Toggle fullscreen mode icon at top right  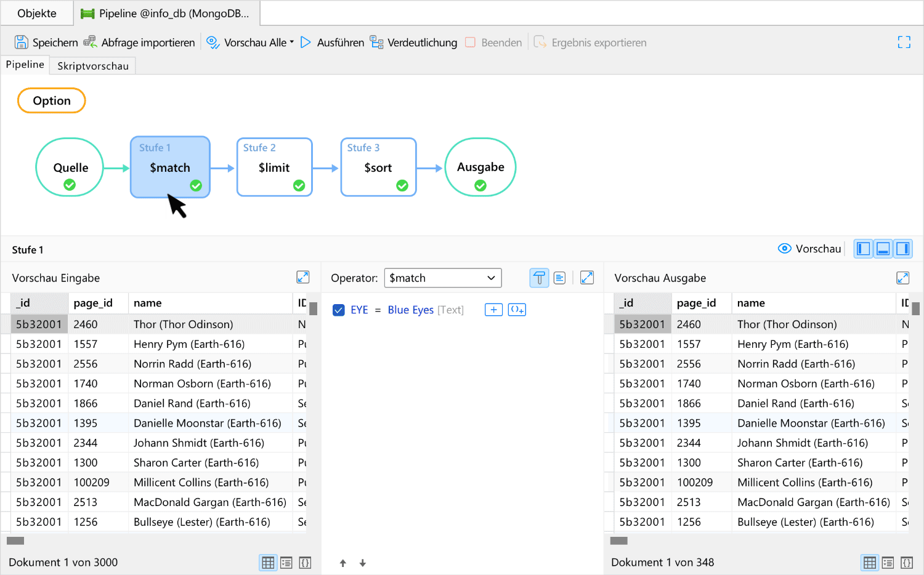(x=904, y=42)
